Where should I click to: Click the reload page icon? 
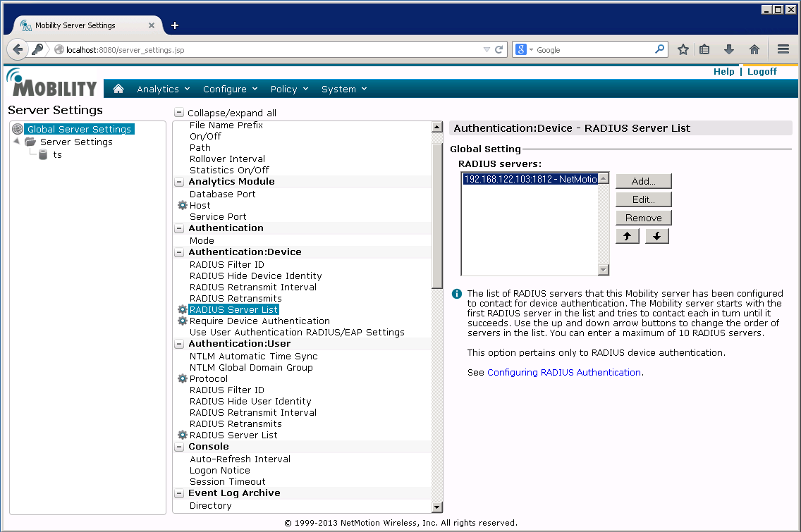pos(499,49)
